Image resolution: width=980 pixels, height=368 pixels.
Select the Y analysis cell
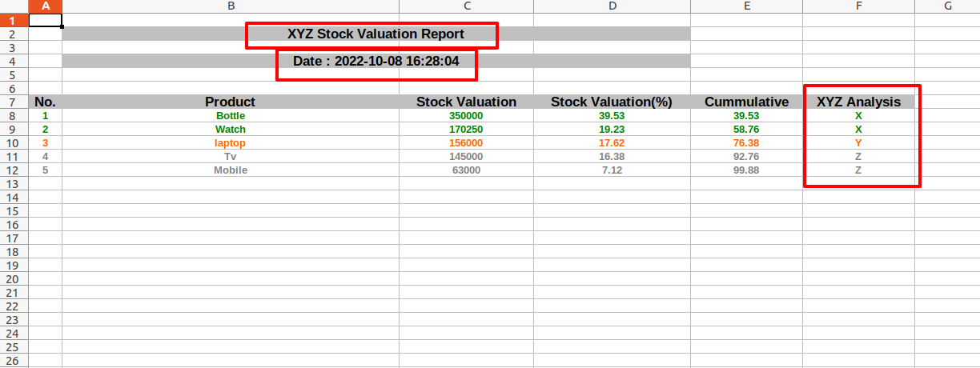pos(858,143)
